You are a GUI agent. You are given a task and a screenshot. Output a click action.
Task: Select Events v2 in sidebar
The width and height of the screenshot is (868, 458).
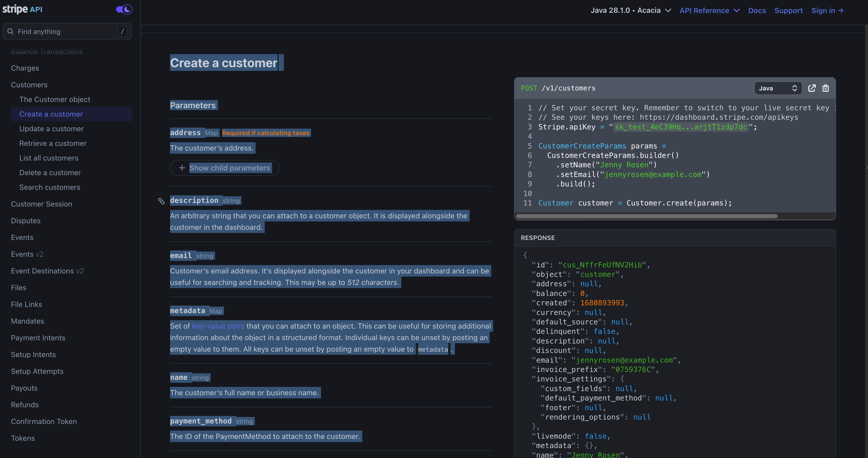tap(27, 254)
